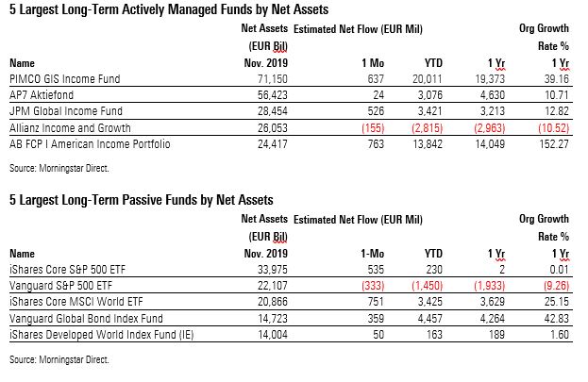This screenshot has width=588, height=382.
Task: Click JPM Global Income Fund name
Action: 63,110
